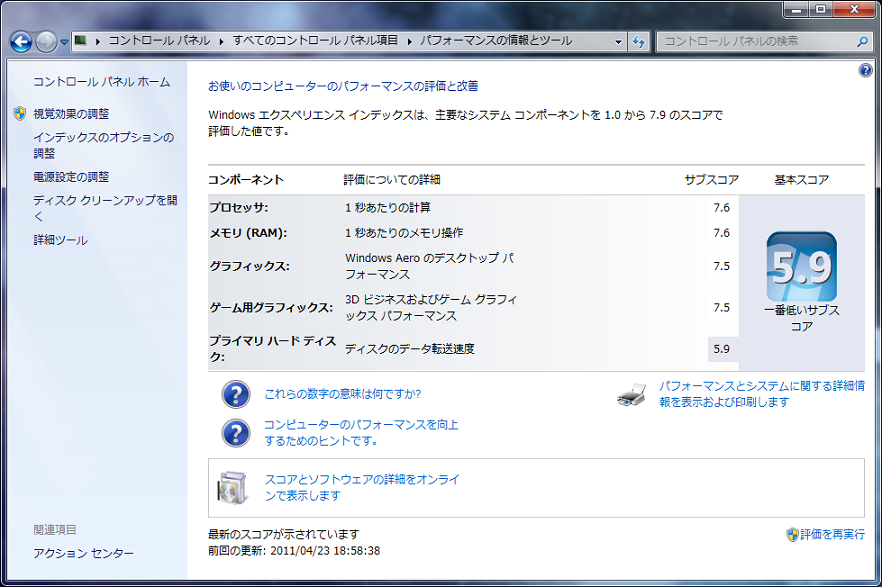Open インデックスのオプションの調整 link
This screenshot has width=882, height=587.
coord(104,145)
